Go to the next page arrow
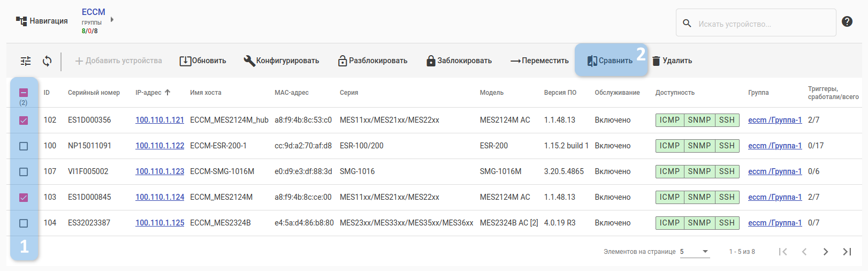Image resolution: width=868 pixels, height=271 pixels. point(826,252)
